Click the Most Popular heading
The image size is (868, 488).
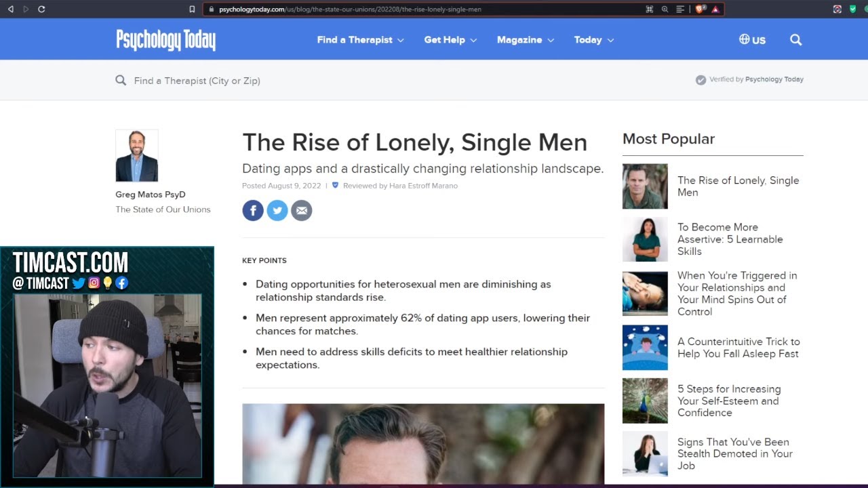coord(669,139)
